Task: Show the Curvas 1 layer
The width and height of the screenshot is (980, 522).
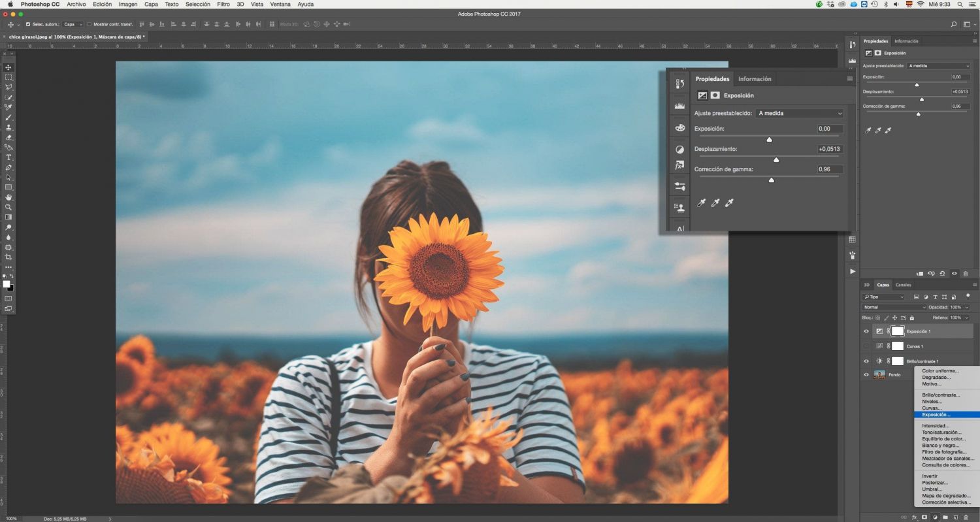Action: (x=866, y=346)
